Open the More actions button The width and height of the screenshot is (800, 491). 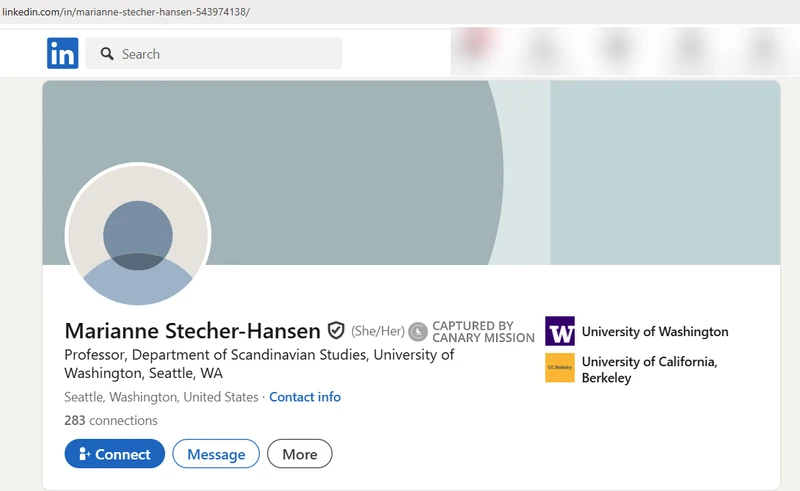click(x=299, y=454)
